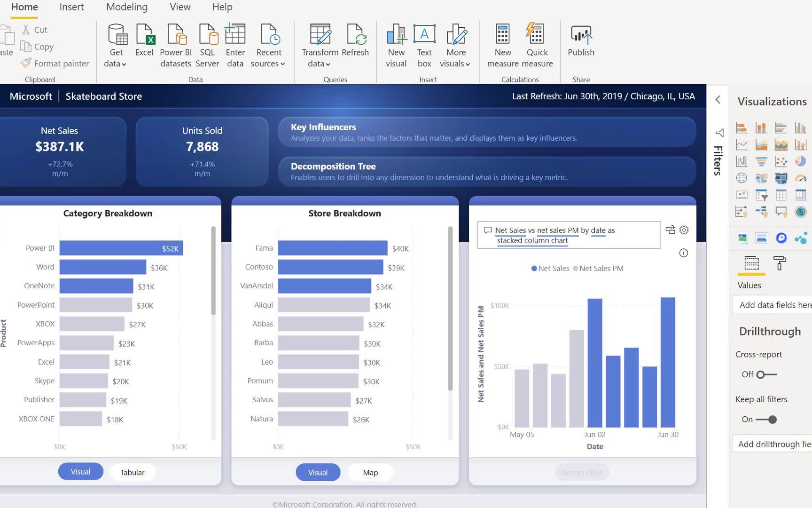Open the Home ribbon tab
This screenshot has width=812, height=508.
[24, 7]
